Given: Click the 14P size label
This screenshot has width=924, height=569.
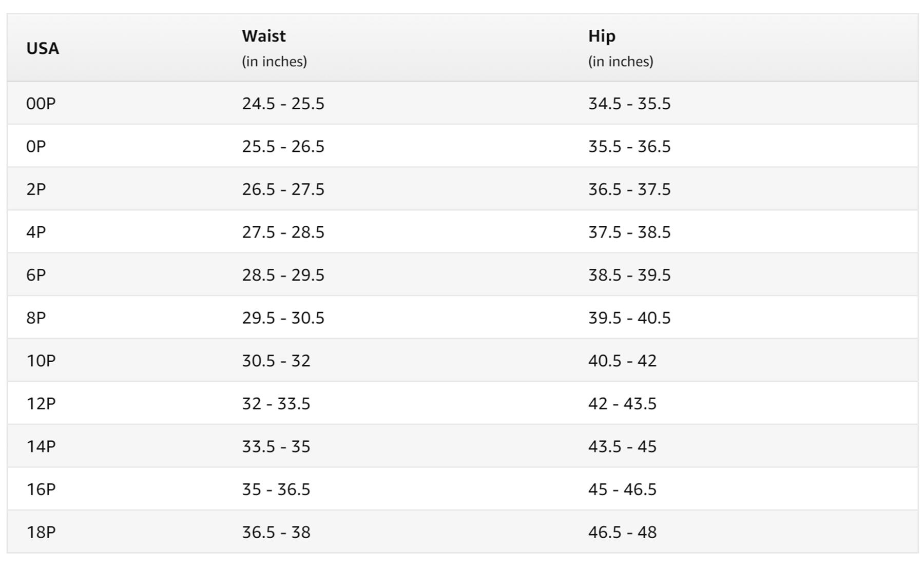Looking at the screenshot, I should 41,446.
